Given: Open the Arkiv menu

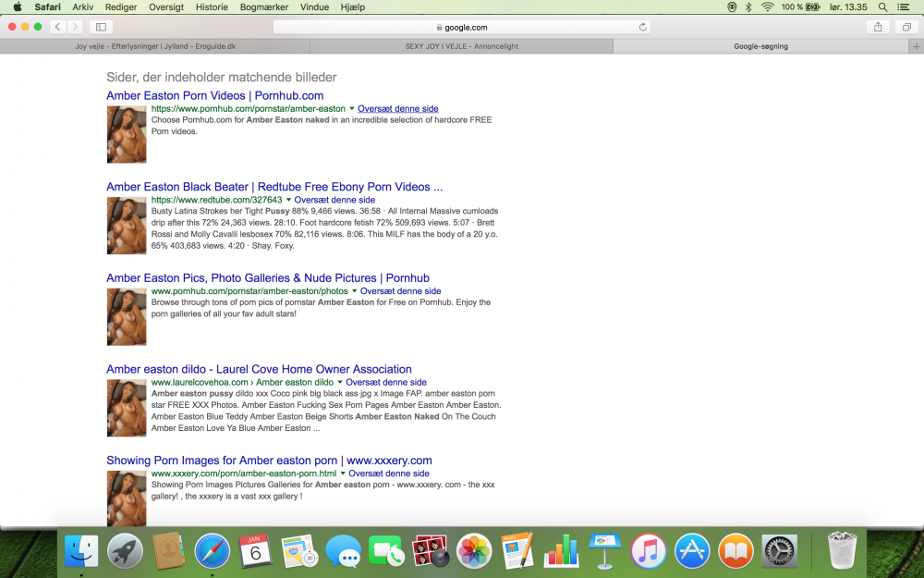Looking at the screenshot, I should click(83, 7).
